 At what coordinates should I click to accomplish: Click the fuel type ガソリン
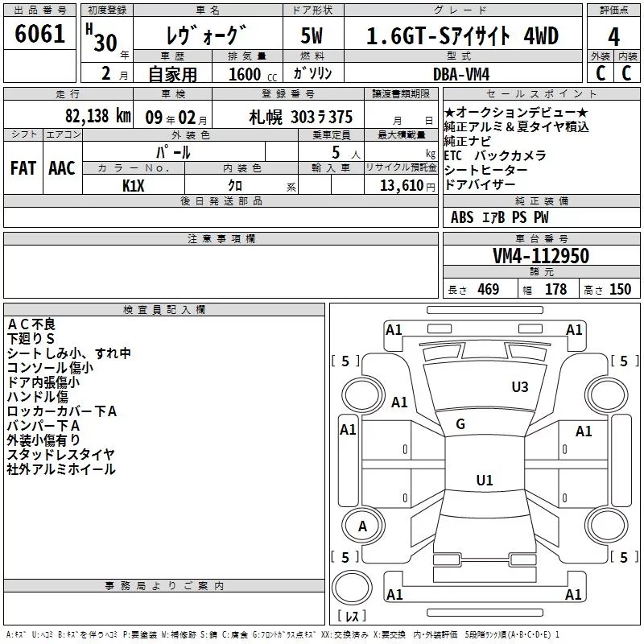coord(312,73)
